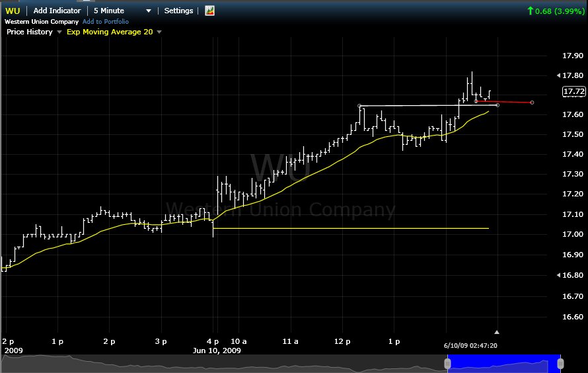The width and height of the screenshot is (588, 373).
Task: Open the 5 Minute interval dropdown
Action: pos(109,11)
